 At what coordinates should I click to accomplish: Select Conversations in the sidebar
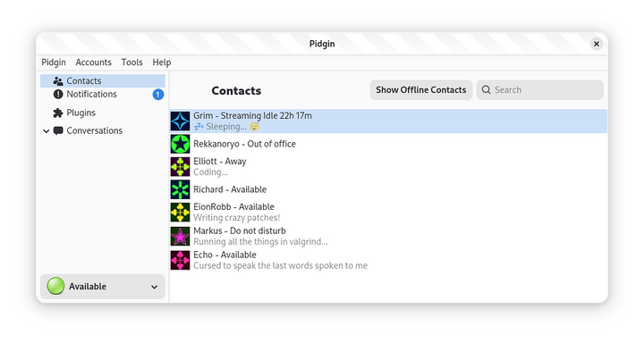pos(103,131)
